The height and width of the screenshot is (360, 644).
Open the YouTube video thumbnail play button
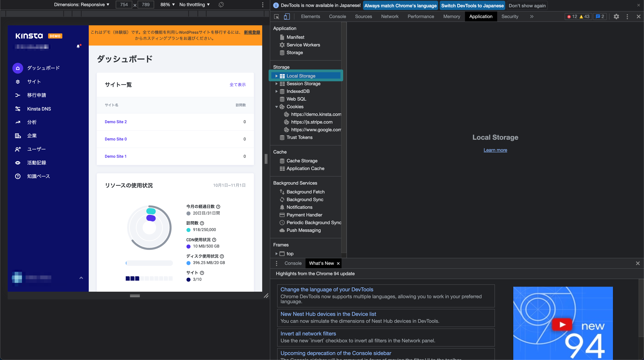point(562,324)
